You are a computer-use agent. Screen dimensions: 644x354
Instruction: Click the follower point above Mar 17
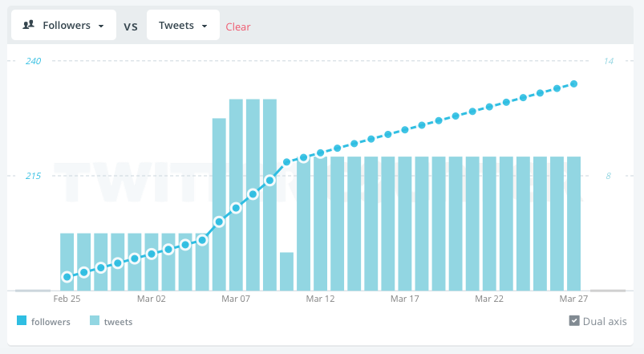405,130
